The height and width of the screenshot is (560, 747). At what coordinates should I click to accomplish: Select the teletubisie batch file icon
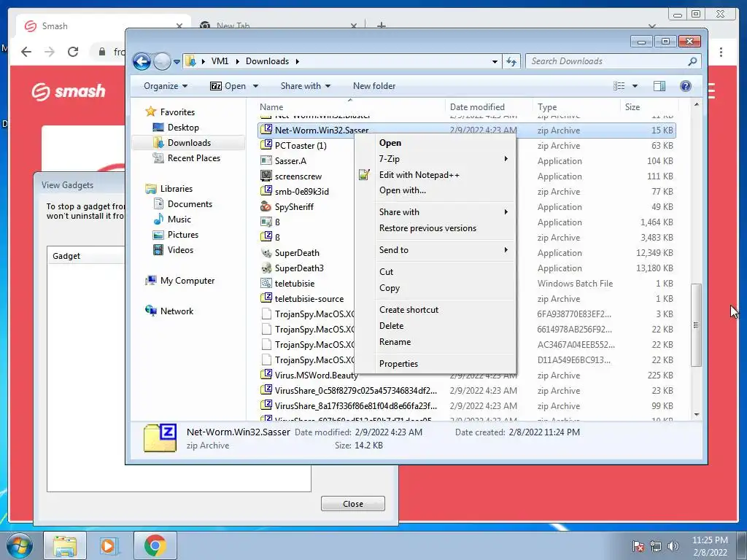click(266, 284)
